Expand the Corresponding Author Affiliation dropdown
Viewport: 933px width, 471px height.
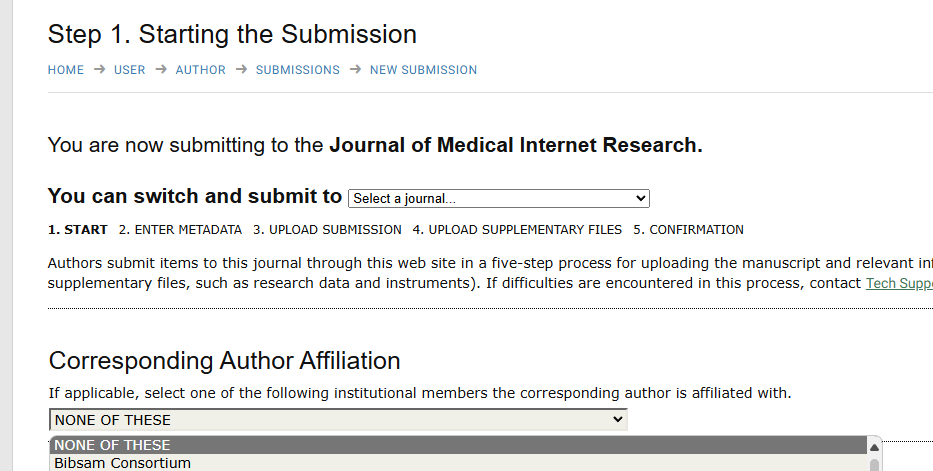[338, 420]
